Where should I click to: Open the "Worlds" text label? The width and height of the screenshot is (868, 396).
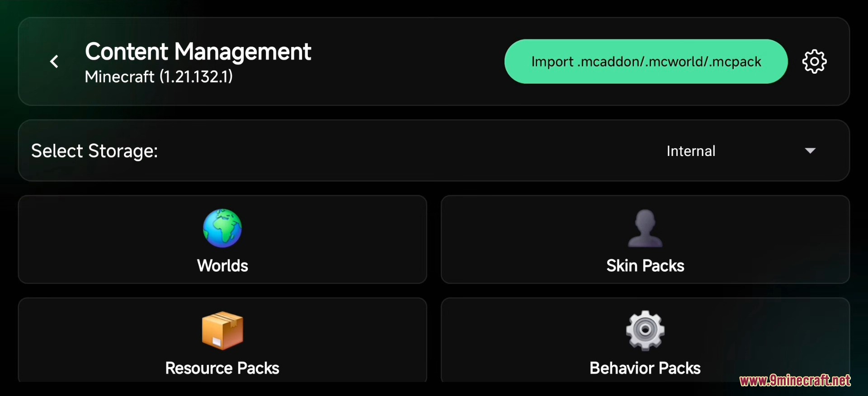222,266
